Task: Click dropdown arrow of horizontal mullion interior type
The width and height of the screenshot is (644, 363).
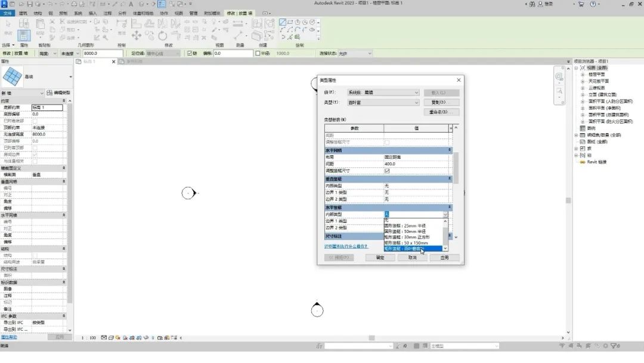Action: point(445,214)
